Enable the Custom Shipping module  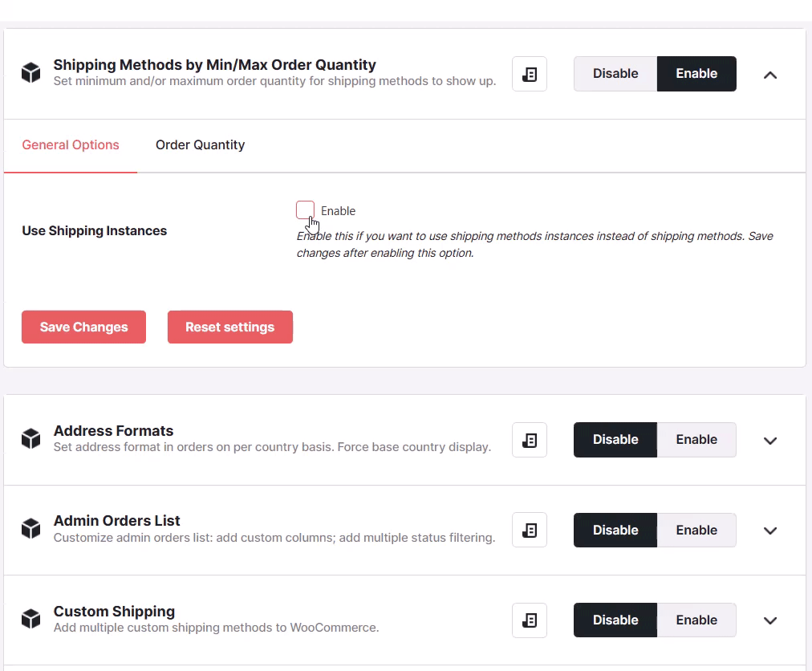coord(696,620)
